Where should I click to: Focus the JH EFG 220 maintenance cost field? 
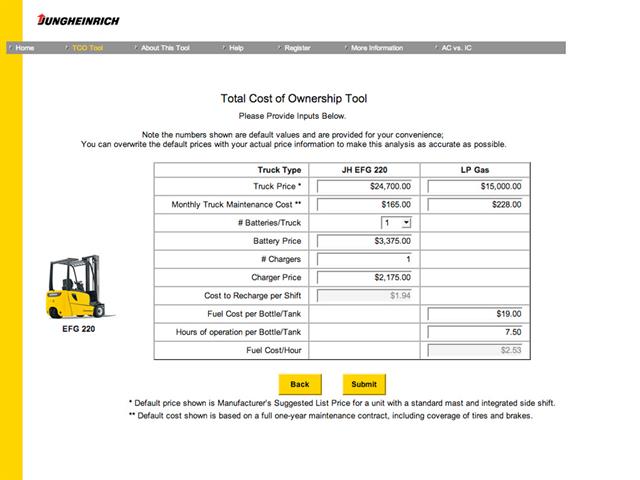click(x=365, y=205)
